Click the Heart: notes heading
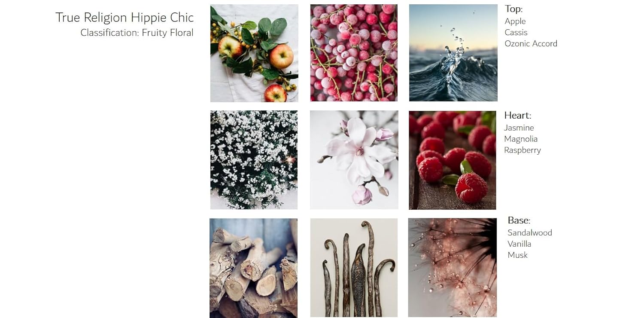The width and height of the screenshot is (644, 318). (x=518, y=115)
